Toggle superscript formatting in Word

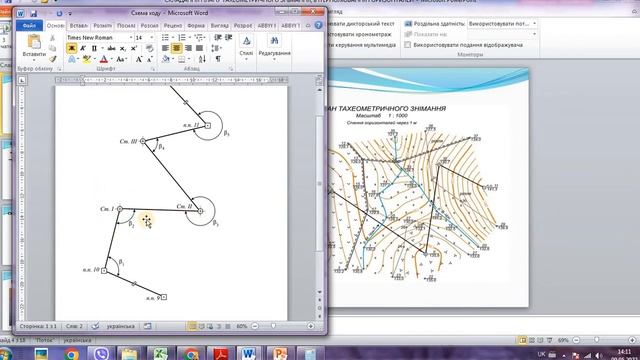point(133,49)
